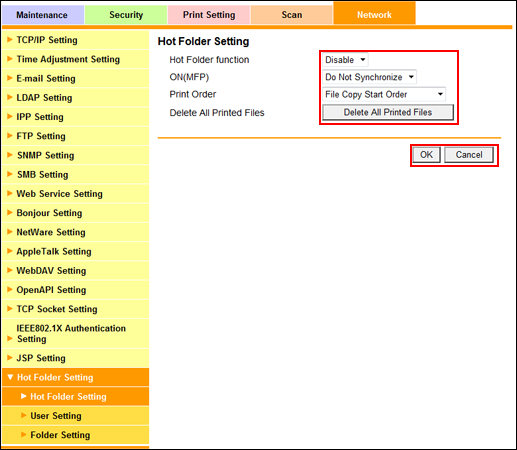
Task: Click the Delete All Printed Files button
Action: 388,112
